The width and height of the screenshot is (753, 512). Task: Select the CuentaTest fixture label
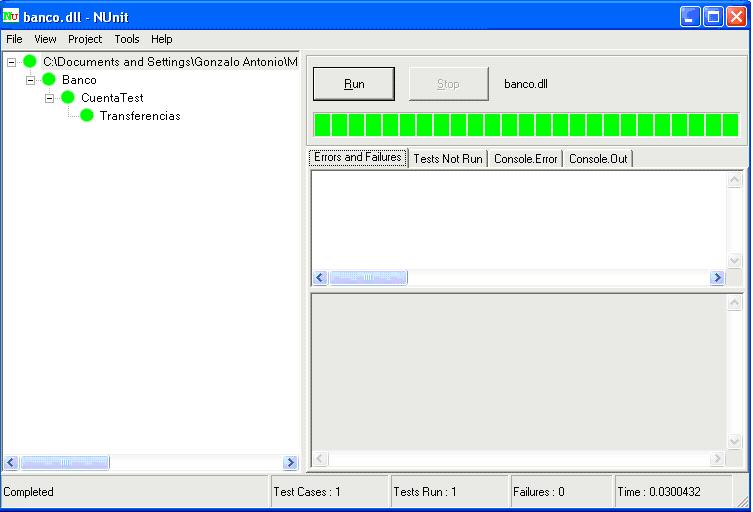(112, 98)
